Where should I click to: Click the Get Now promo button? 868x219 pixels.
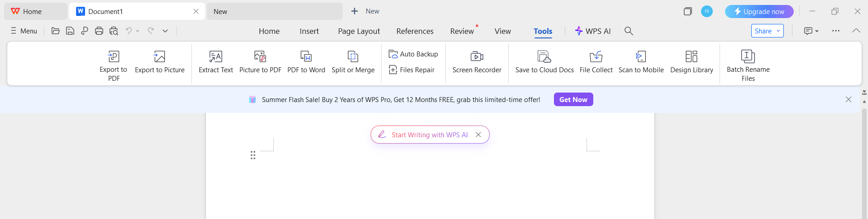(573, 100)
